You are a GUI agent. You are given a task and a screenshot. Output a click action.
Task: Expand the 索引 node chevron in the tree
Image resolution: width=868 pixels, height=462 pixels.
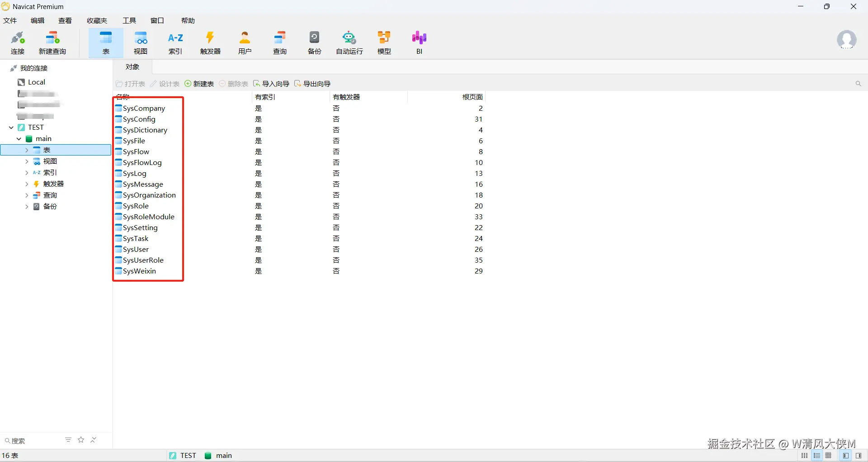(27, 173)
